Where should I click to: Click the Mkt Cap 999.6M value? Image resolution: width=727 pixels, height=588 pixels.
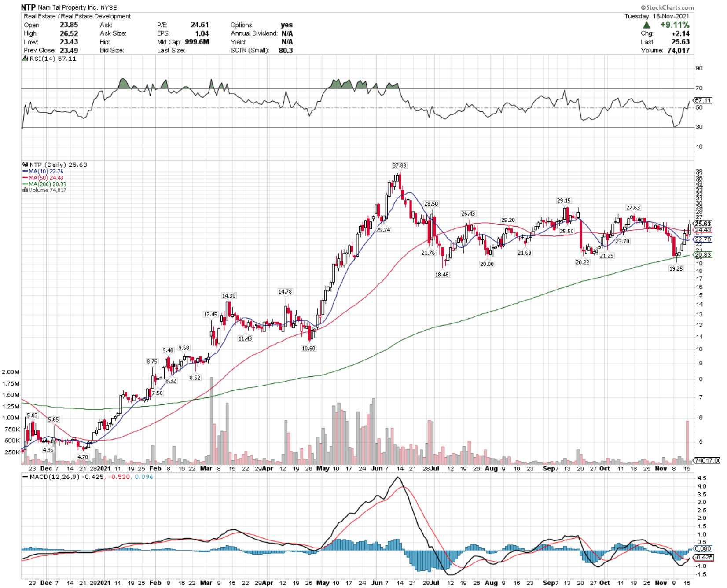(197, 42)
